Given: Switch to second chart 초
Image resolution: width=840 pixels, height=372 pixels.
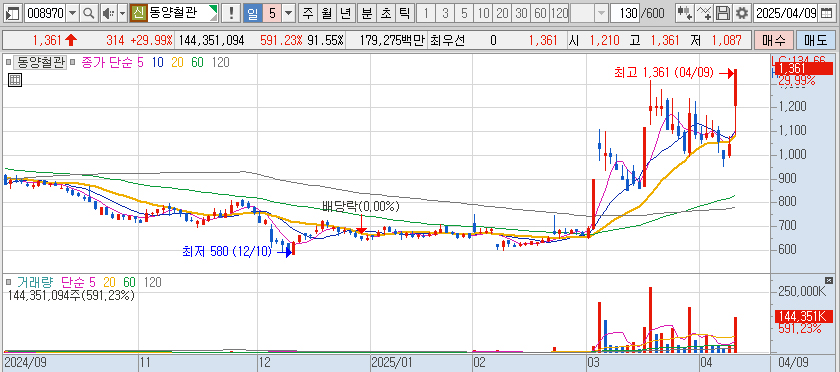Looking at the screenshot, I should coord(385,13).
